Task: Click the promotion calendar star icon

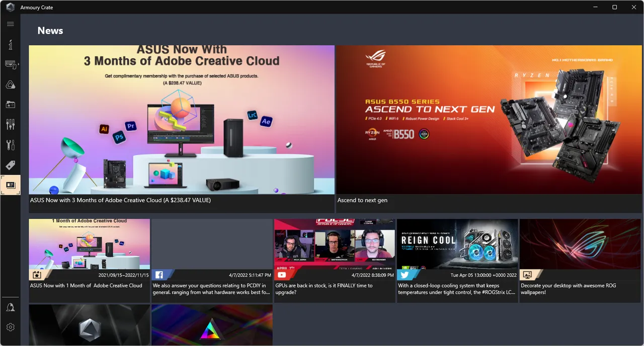Action: (36, 275)
